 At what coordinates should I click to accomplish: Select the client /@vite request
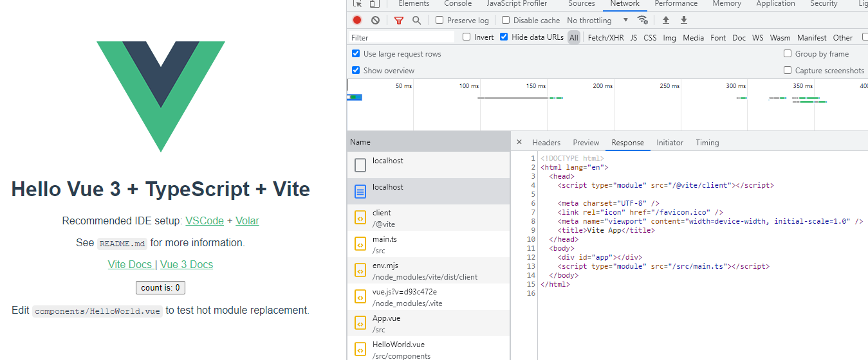point(429,218)
